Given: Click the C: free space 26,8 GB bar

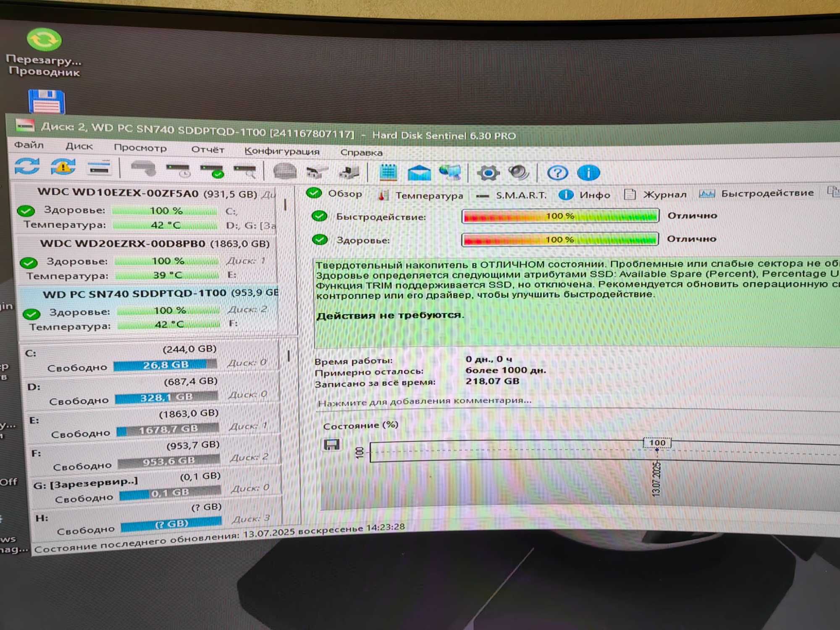Looking at the screenshot, I should click(x=165, y=365).
